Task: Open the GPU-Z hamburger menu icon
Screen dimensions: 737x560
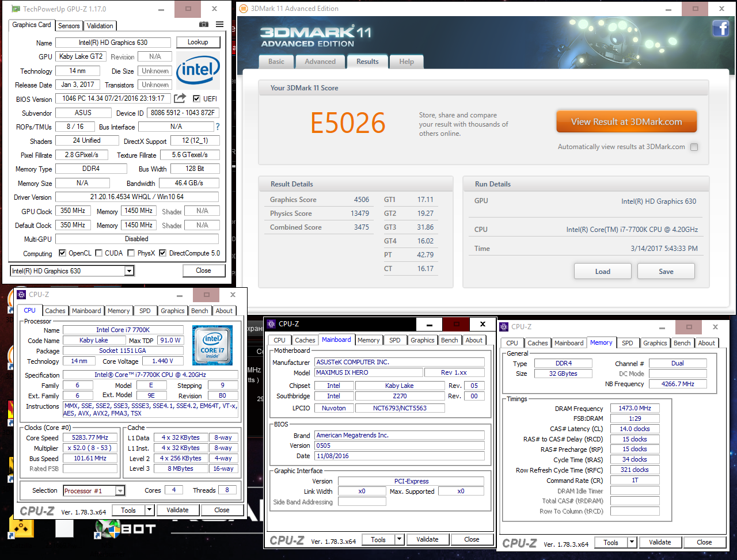Action: pyautogui.click(x=220, y=25)
